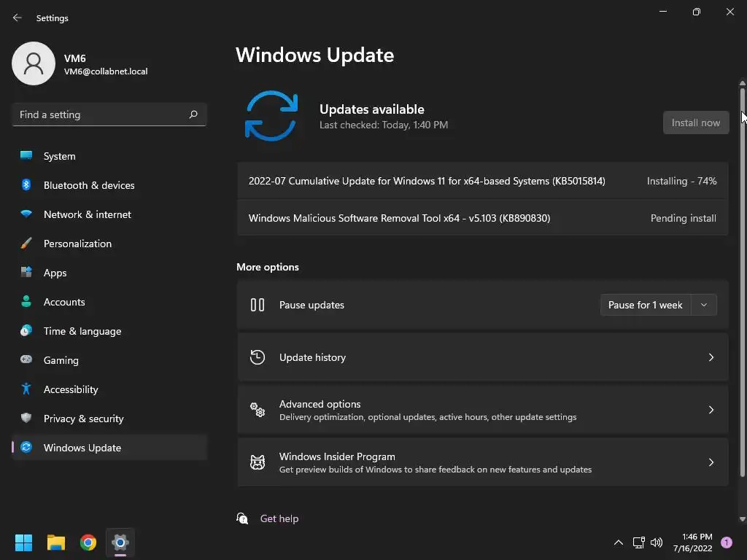The width and height of the screenshot is (747, 560).
Task: Click the Bluetooth & devices sidebar icon
Action: 26,184
